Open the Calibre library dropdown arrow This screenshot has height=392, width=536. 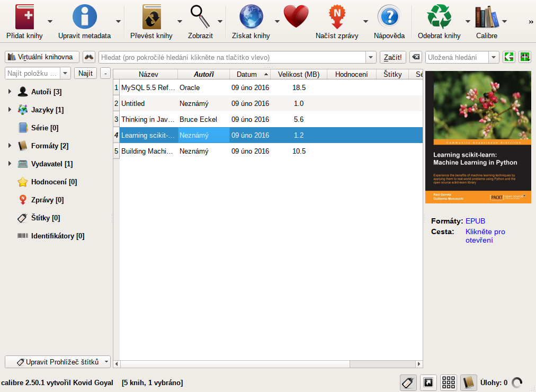click(504, 21)
